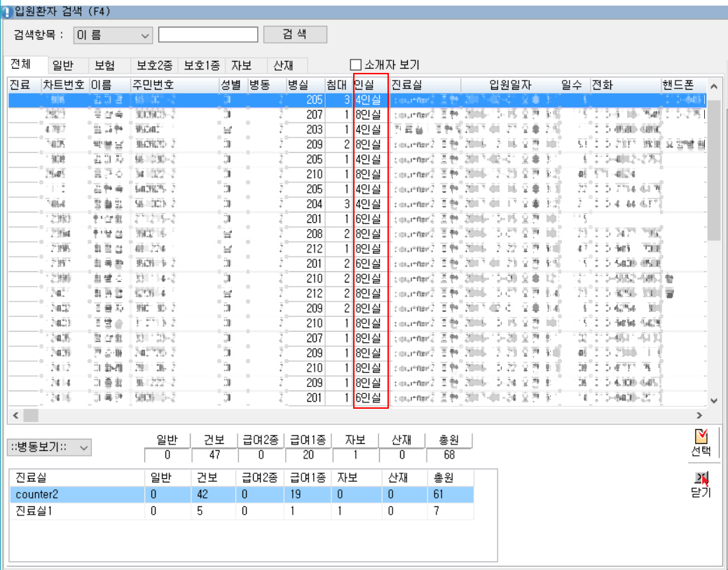
Task: Switch to the 일반 tab
Action: [x=63, y=65]
